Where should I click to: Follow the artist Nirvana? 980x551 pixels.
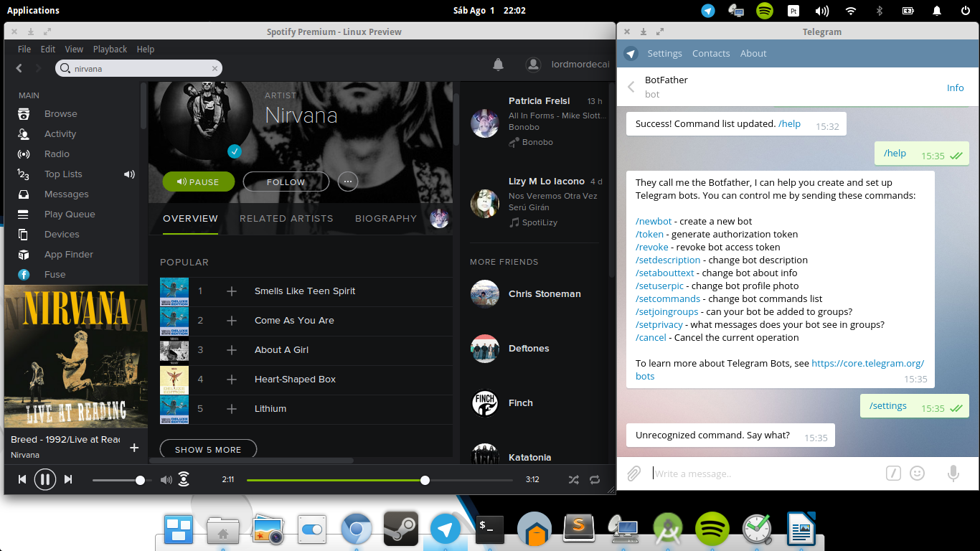pos(286,182)
